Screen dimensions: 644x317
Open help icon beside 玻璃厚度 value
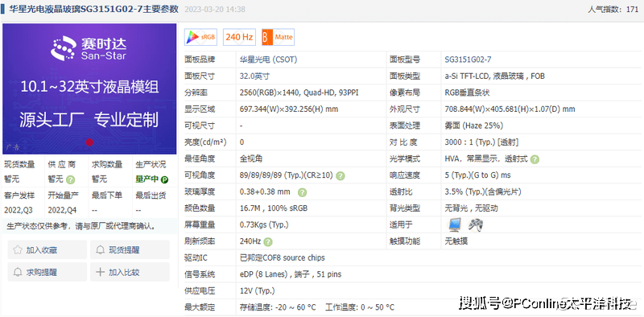pos(302,192)
